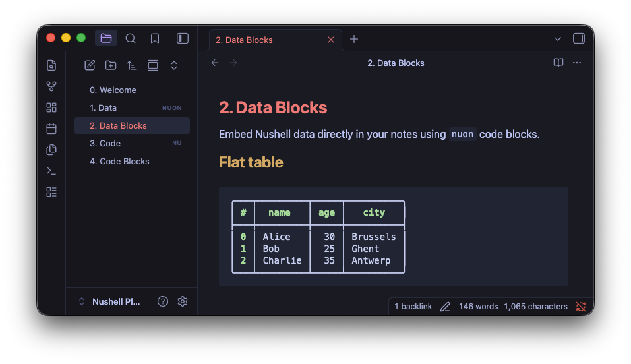Click the note title in the header
The image size is (631, 364).
396,63
